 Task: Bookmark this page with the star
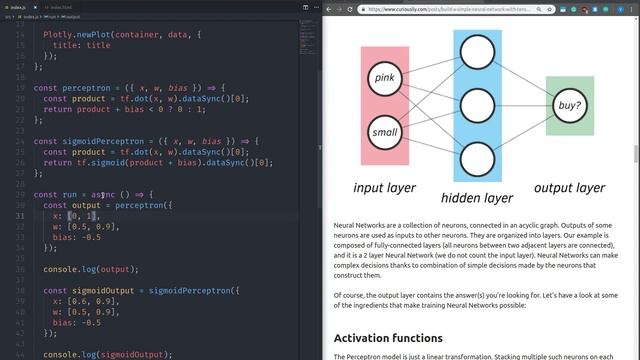pyautogui.click(x=549, y=9)
